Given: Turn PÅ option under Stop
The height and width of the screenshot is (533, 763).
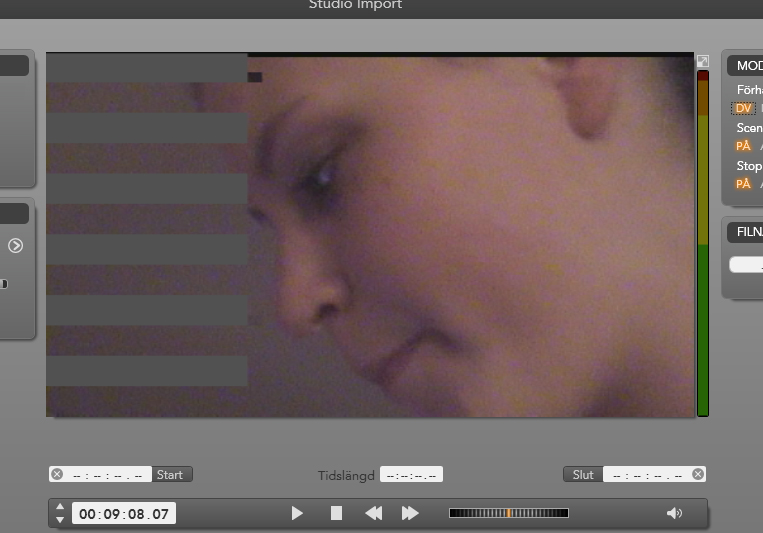Looking at the screenshot, I should pyautogui.click(x=743, y=184).
